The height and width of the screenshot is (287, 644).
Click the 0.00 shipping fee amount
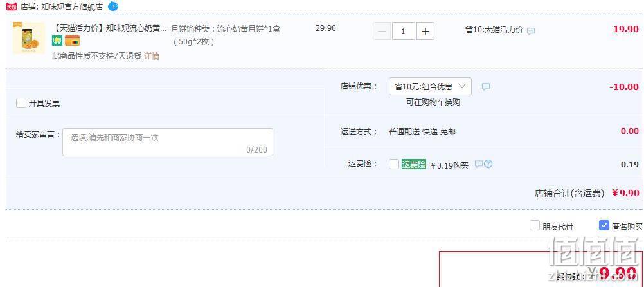coord(630,131)
